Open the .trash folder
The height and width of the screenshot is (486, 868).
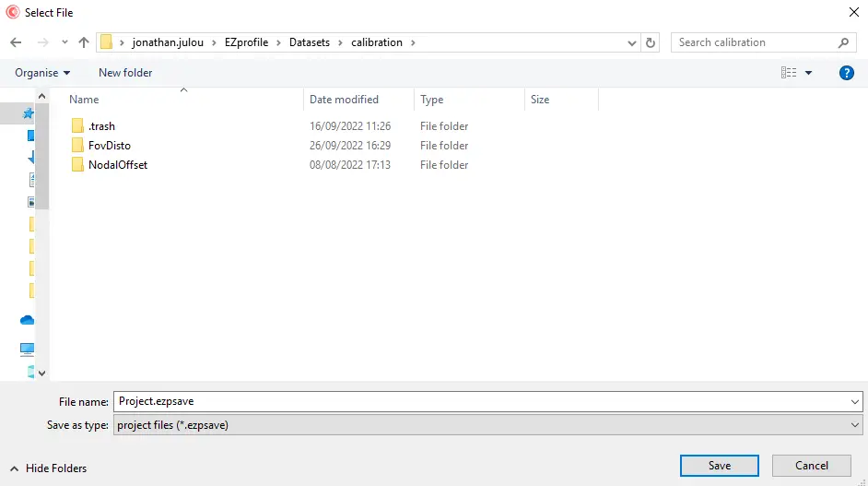pyautogui.click(x=101, y=126)
